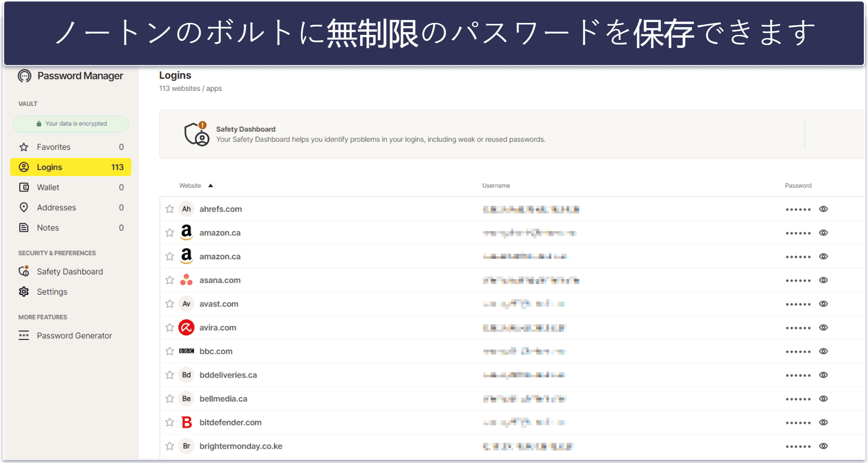Favorite avast.com with its star

(169, 304)
